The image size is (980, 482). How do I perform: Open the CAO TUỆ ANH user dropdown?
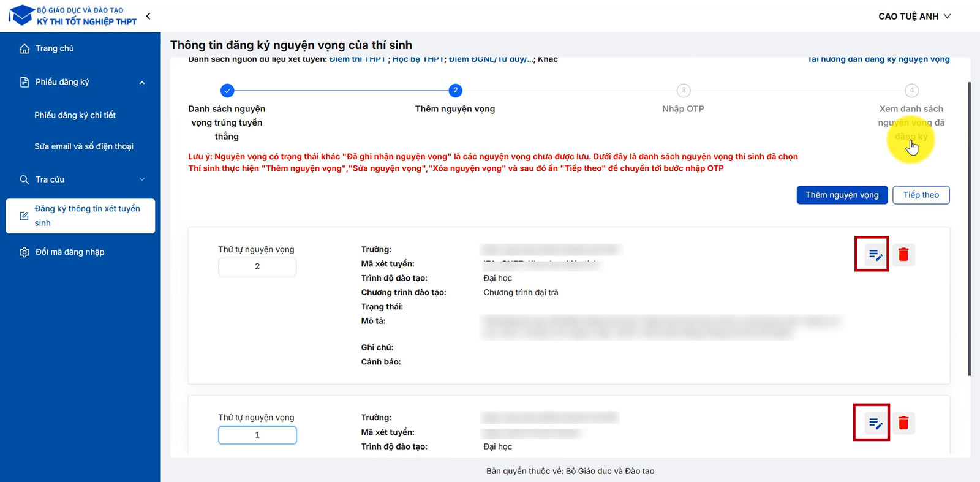pos(914,17)
